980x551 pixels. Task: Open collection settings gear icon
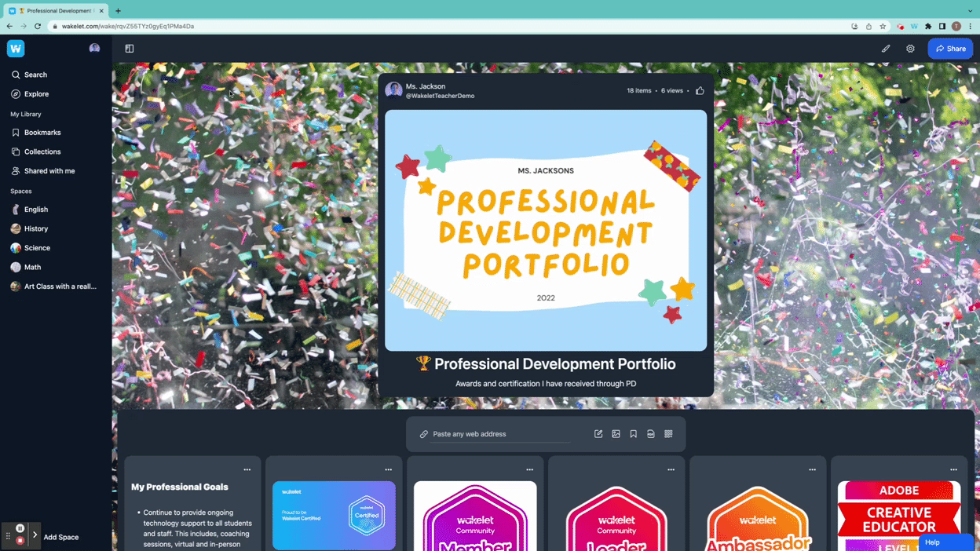tap(910, 49)
